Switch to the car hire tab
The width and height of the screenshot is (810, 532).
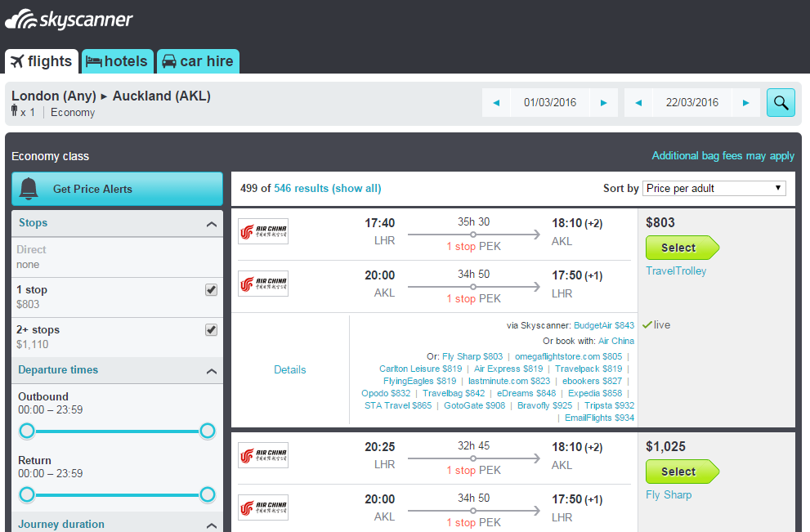pos(198,61)
